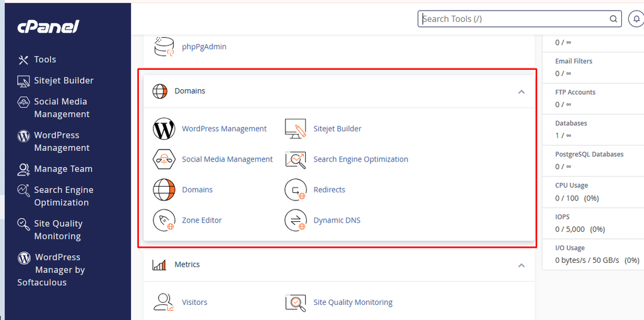This screenshot has width=644, height=320.
Task: Click the Site Quality Monitoring sidebar icon
Action: click(x=23, y=224)
